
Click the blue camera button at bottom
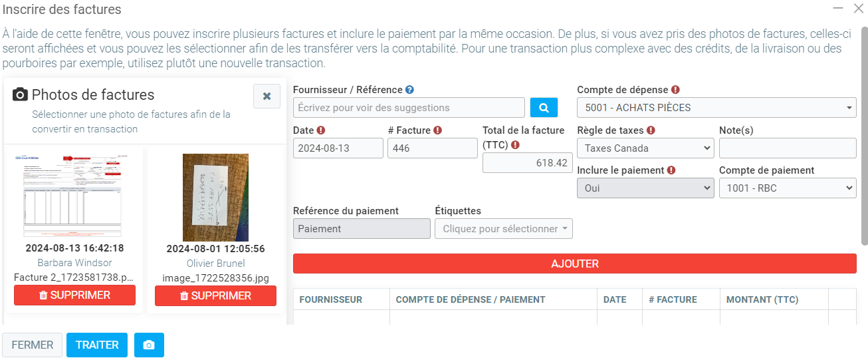pos(149,345)
